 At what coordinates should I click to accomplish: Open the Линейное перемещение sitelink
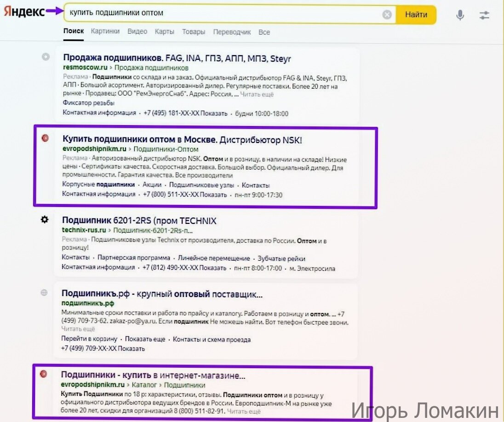214,258
